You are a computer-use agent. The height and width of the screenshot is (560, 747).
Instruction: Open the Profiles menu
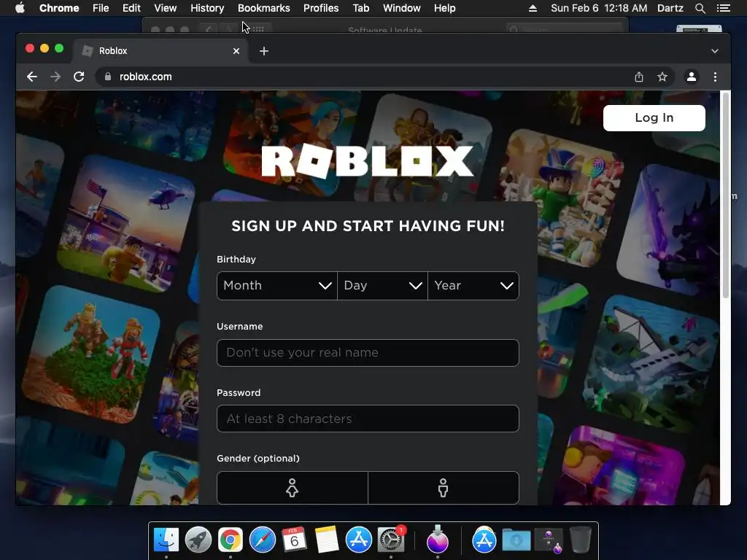[321, 8]
